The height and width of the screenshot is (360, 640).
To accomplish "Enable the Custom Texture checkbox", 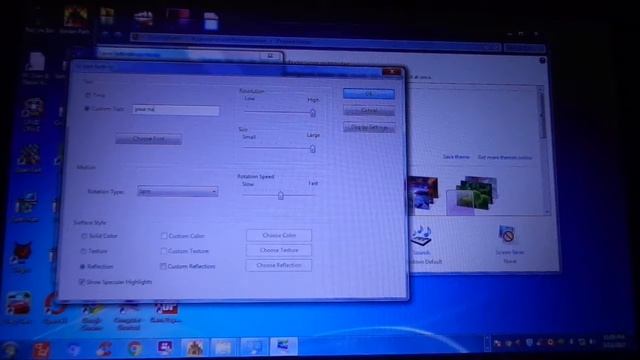I will 164,251.
